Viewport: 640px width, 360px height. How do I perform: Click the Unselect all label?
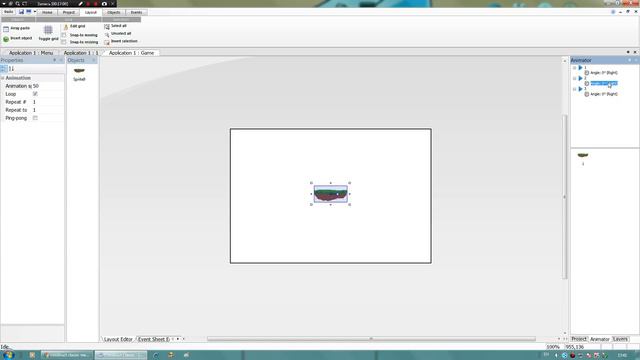pos(121,33)
